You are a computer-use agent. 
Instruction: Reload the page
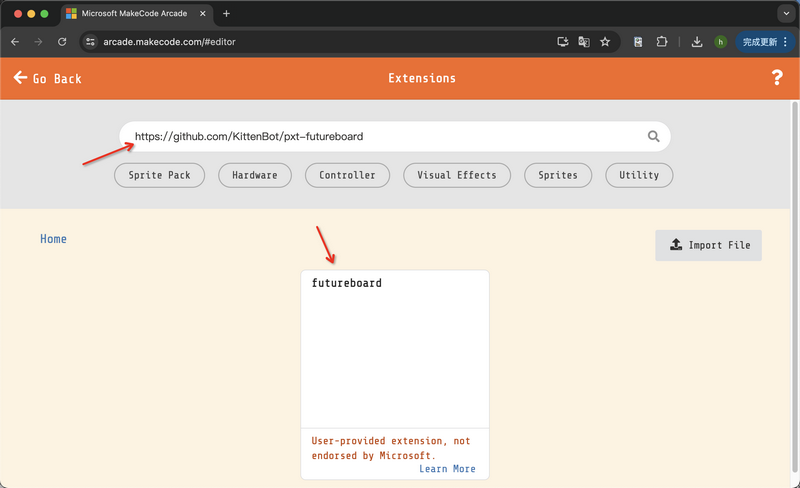click(x=62, y=42)
